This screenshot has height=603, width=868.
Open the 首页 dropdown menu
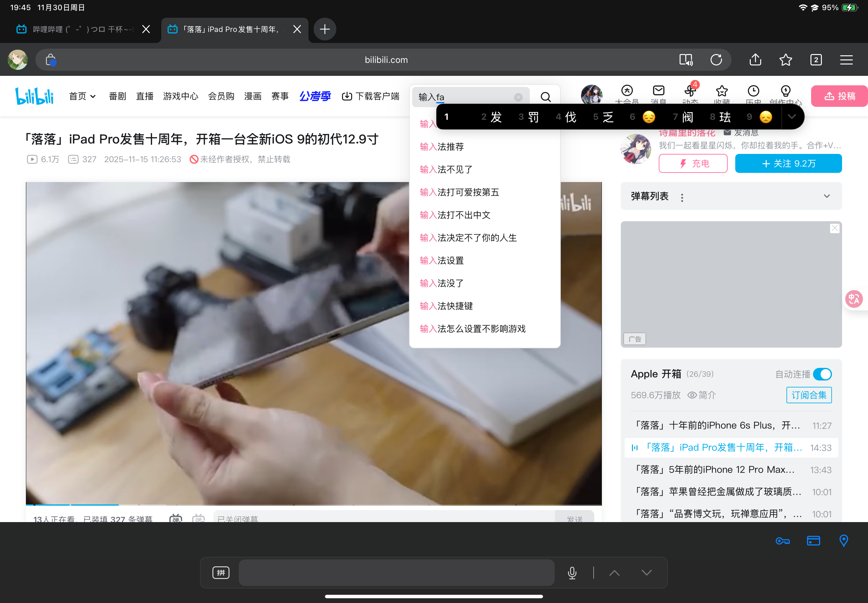click(82, 96)
